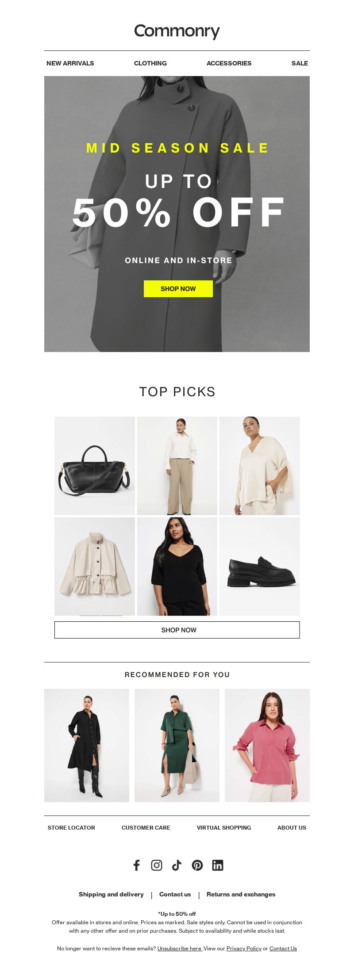Open the STORE LOCATOR link

click(71, 827)
